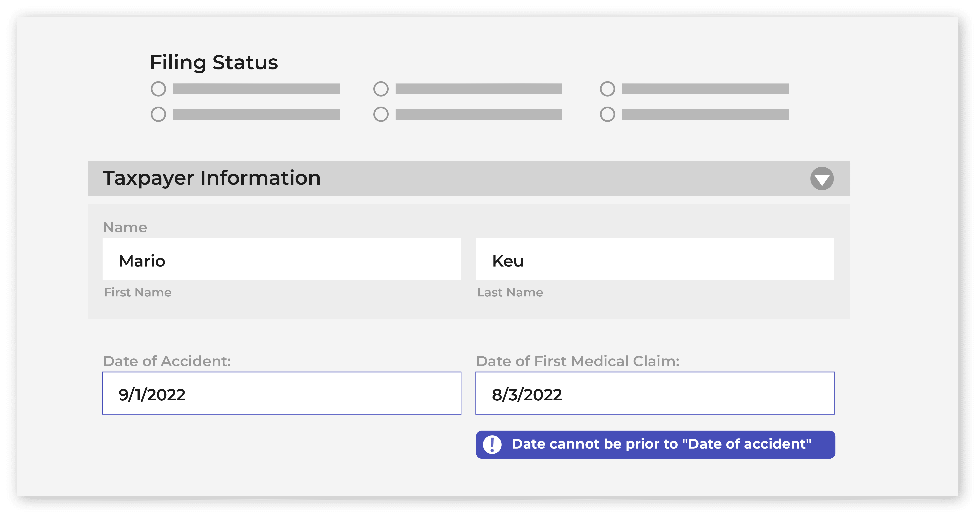The height and width of the screenshot is (518, 980).
Task: Click the date error message banner
Action: click(x=655, y=445)
